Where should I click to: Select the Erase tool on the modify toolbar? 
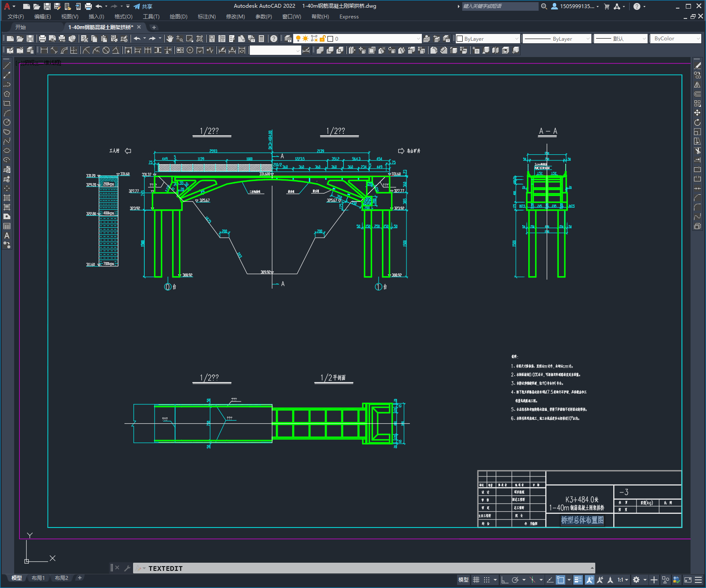697,66
